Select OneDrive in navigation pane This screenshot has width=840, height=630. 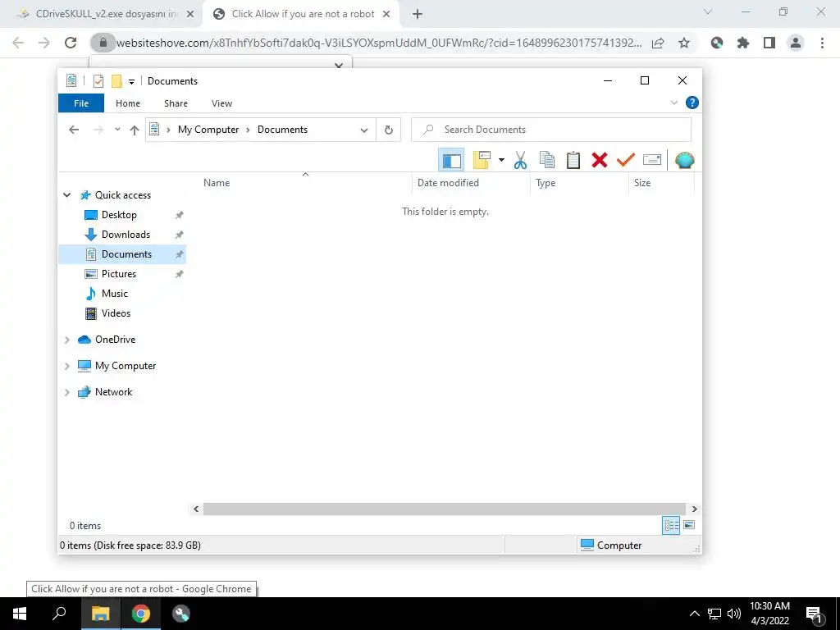(115, 340)
